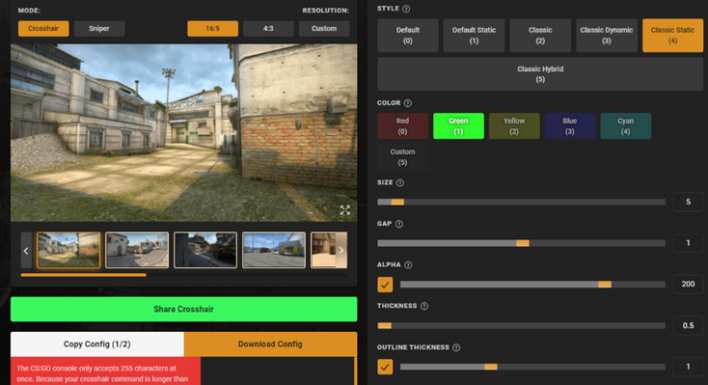Go to next map thumbnails arrow
The width and height of the screenshot is (708, 385).
(341, 250)
